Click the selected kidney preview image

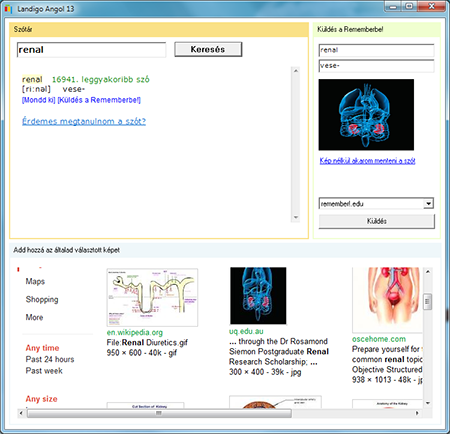366,115
